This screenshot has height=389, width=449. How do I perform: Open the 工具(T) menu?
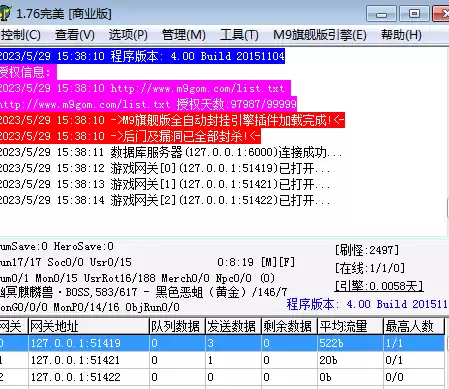[239, 35]
